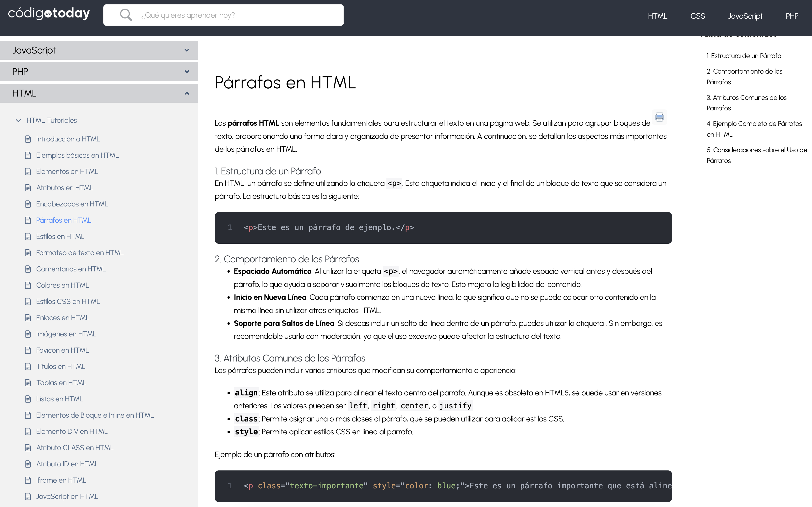Expand the PHP sidebar section chevron
Screen dimensions: 812x507
click(187, 72)
